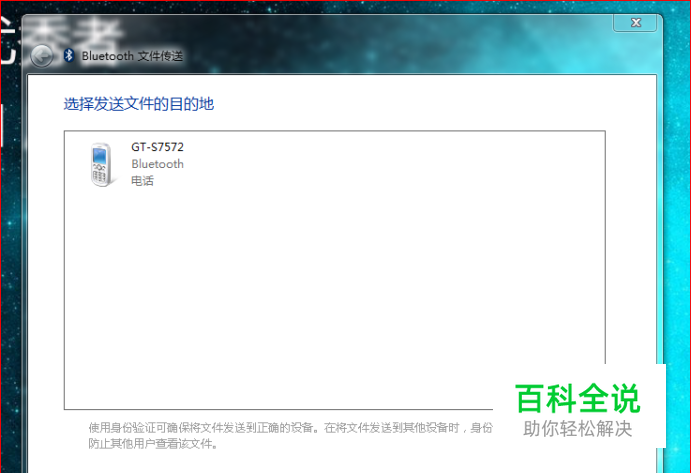Image resolution: width=691 pixels, height=473 pixels.
Task: Select the GT-S7572 phone icon
Action: click(101, 165)
